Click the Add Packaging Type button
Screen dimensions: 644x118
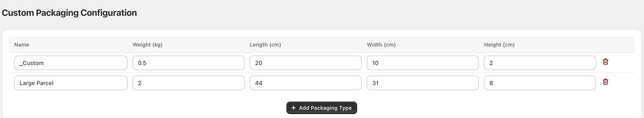(x=322, y=108)
